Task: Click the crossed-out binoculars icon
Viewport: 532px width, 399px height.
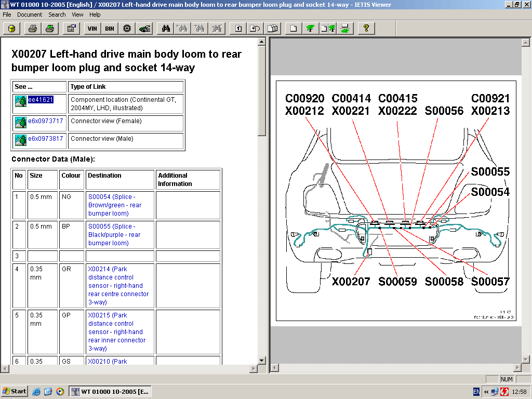Action: [217, 29]
